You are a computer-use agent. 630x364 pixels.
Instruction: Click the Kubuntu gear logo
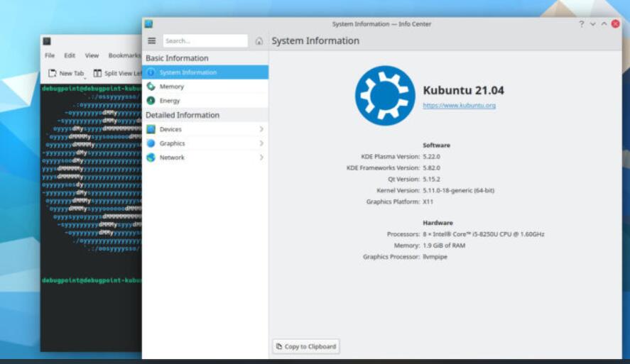pyautogui.click(x=385, y=96)
